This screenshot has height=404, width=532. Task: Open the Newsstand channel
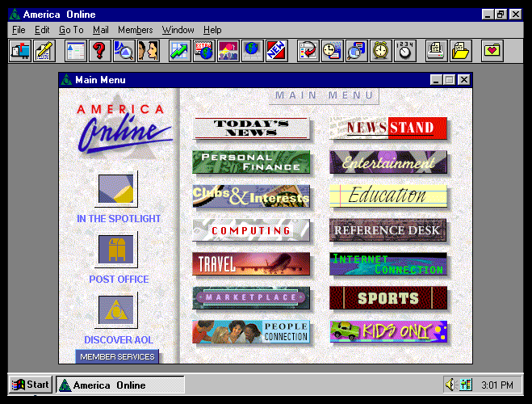(388, 128)
